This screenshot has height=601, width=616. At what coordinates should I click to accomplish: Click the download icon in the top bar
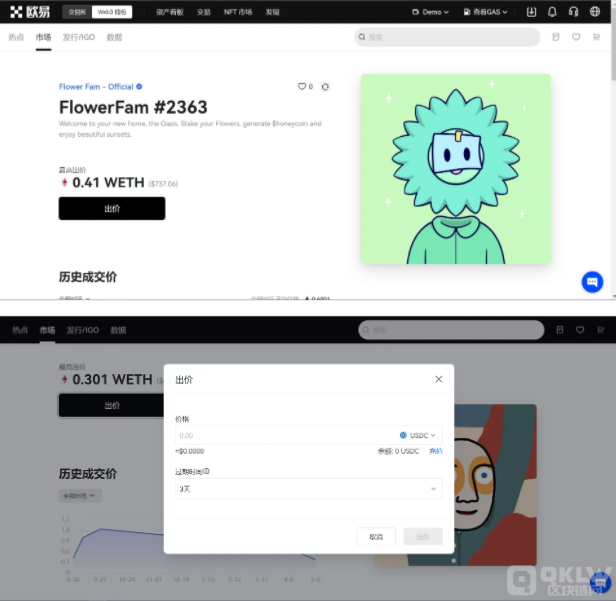point(531,12)
